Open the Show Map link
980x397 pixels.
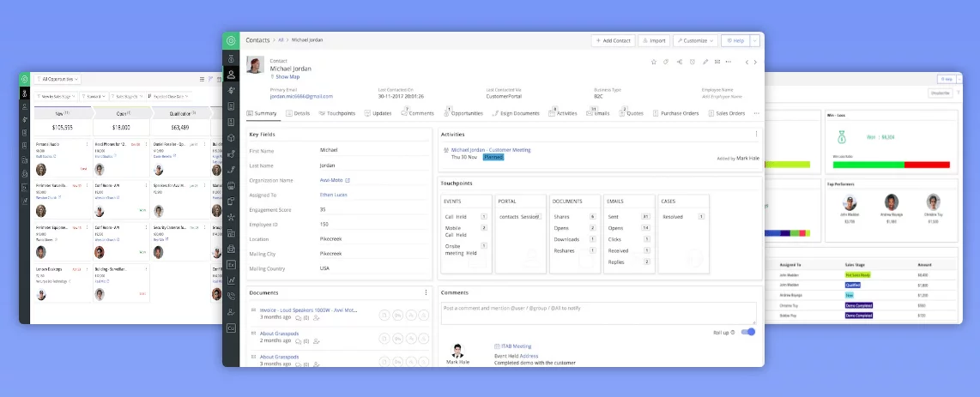287,76
